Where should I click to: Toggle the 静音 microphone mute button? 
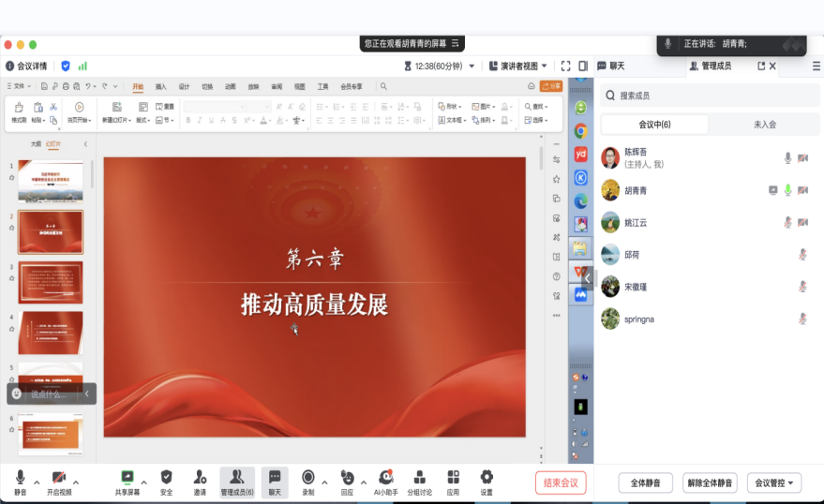click(x=20, y=479)
